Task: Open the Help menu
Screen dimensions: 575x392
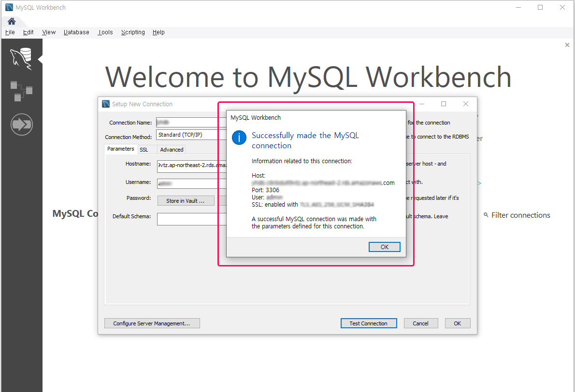Action: [158, 32]
